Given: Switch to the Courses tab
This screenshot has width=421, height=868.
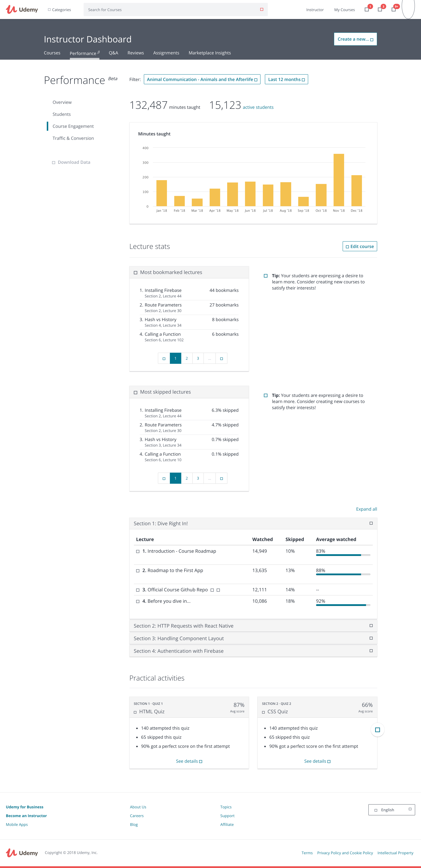Looking at the screenshot, I should coord(52,53).
